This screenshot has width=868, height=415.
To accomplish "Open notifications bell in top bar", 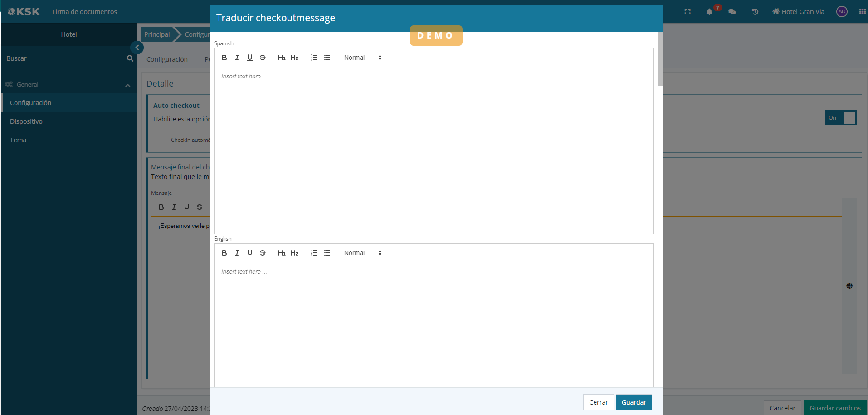I will 709,12.
